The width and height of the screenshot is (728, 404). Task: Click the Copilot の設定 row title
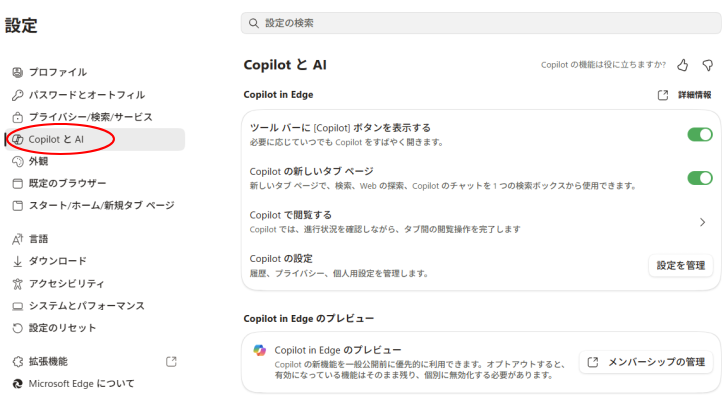(281, 259)
